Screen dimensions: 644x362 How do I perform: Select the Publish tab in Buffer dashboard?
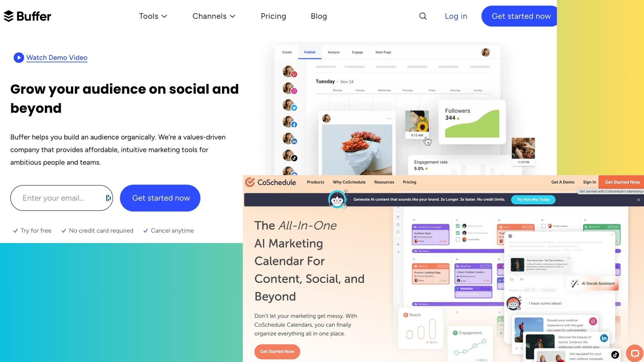pyautogui.click(x=310, y=52)
